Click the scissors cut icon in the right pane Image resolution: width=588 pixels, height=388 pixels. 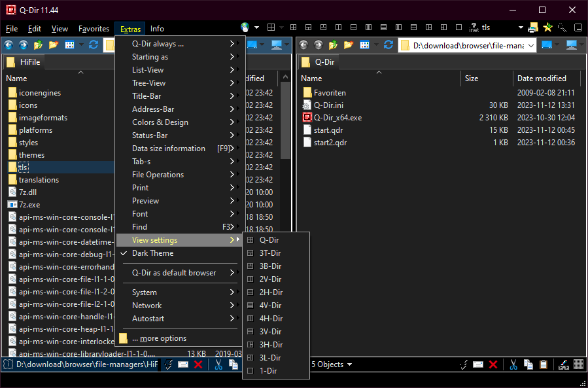(513, 364)
